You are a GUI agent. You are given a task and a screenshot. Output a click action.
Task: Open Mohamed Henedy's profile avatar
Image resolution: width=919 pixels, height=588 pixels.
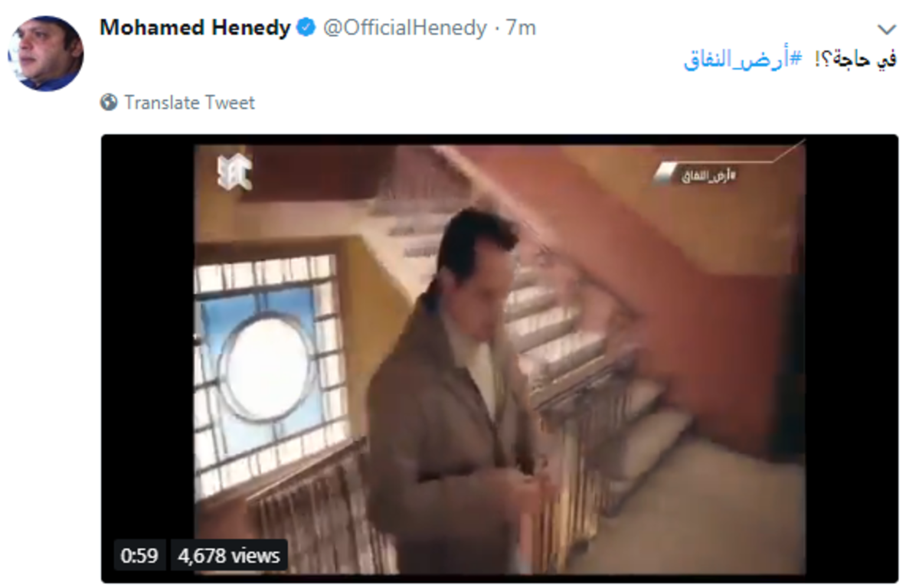click(45, 53)
